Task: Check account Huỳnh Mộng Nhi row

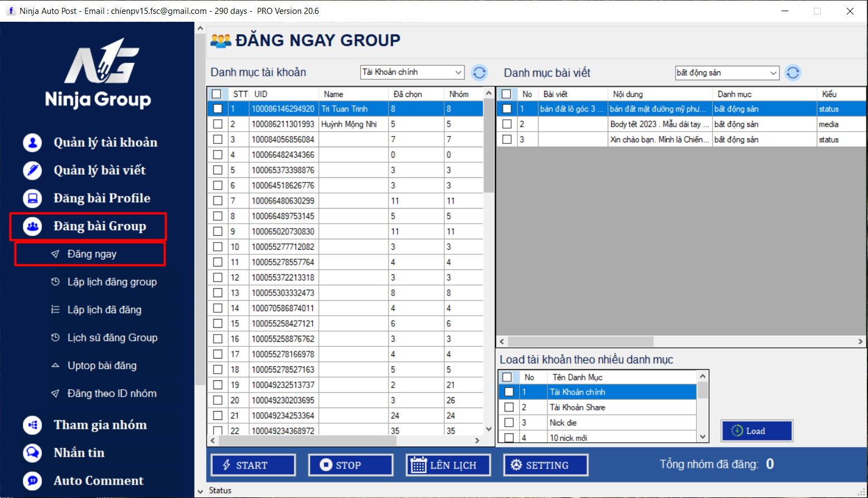Action: 218,124
